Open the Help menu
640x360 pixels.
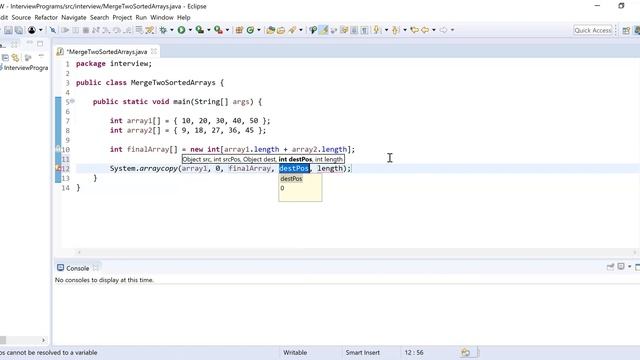coord(184,18)
